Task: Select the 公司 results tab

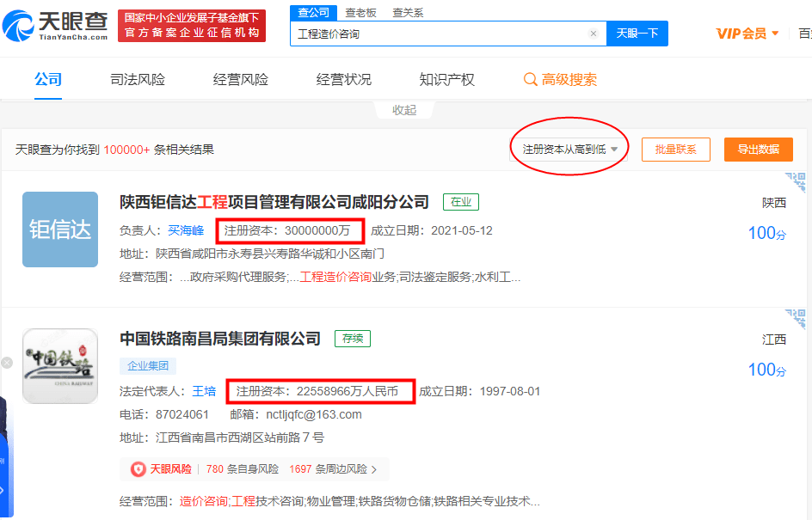Action: point(48,79)
